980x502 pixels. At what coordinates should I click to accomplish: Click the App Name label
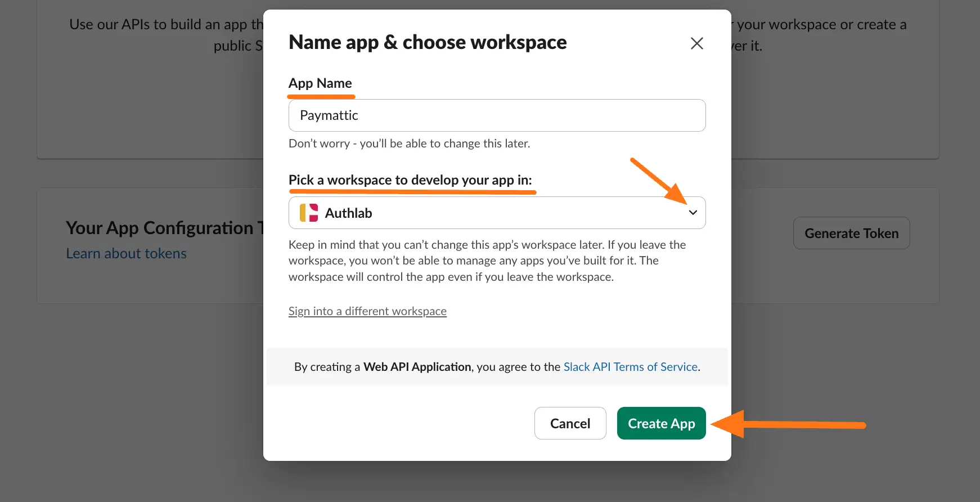tap(320, 83)
